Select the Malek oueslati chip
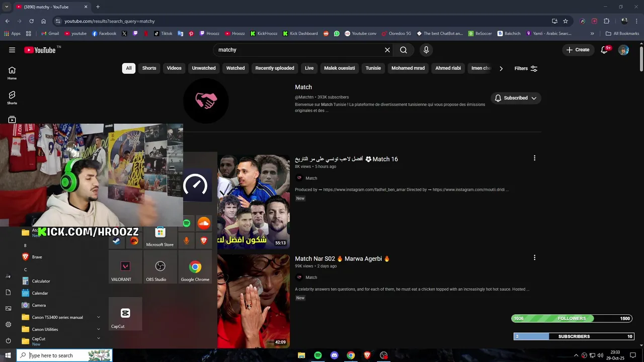This screenshot has width=644, height=362. coord(340,68)
